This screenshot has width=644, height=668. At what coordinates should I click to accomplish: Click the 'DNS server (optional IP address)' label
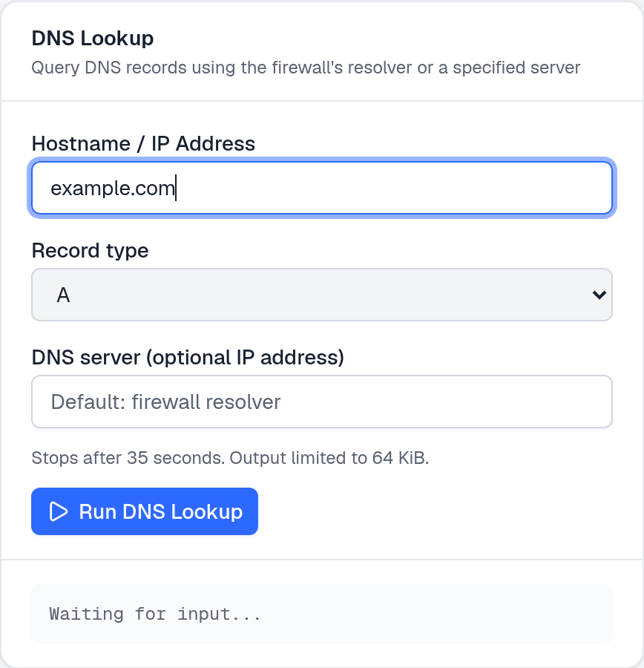188,358
